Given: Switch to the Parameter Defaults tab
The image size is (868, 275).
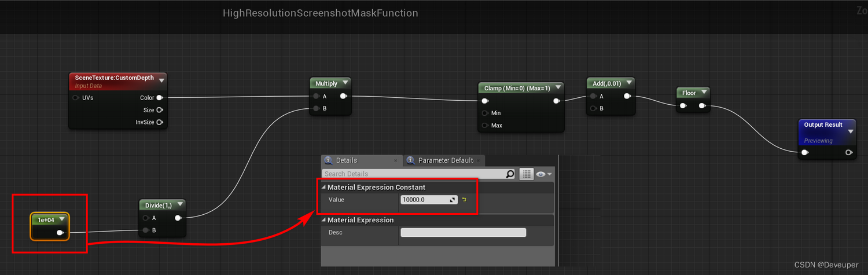Looking at the screenshot, I should pyautogui.click(x=446, y=160).
